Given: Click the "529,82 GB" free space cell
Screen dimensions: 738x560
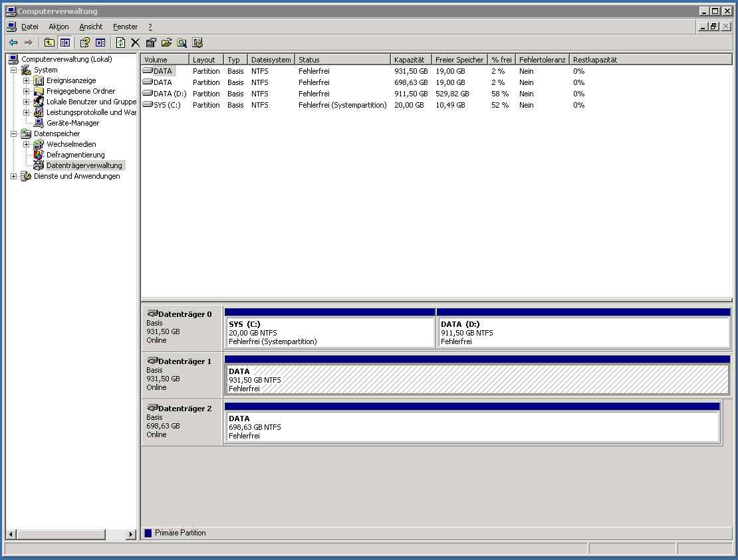Looking at the screenshot, I should coord(452,94).
